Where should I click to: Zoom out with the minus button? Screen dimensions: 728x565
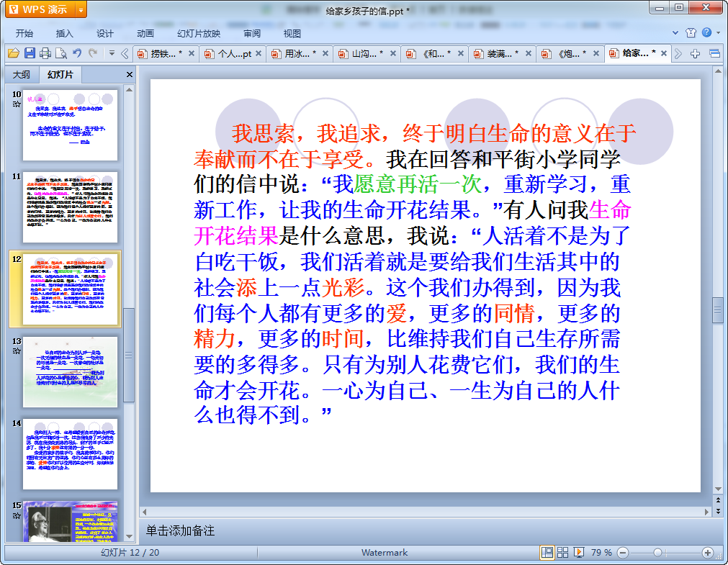(623, 553)
